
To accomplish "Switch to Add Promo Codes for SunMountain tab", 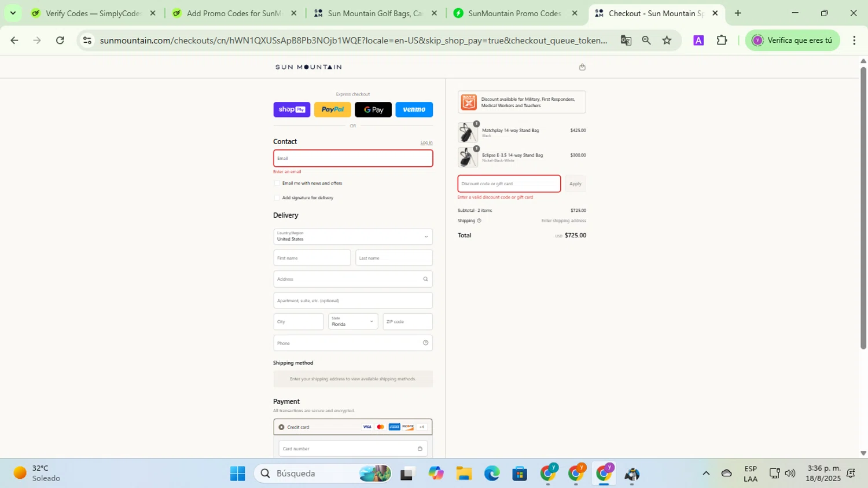I will point(234,13).
